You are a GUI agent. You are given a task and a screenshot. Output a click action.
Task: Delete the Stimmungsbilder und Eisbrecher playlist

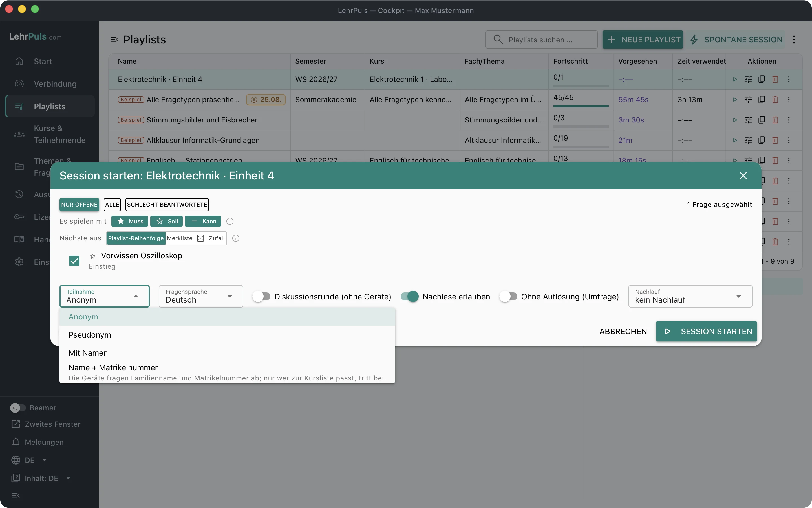pyautogui.click(x=775, y=120)
